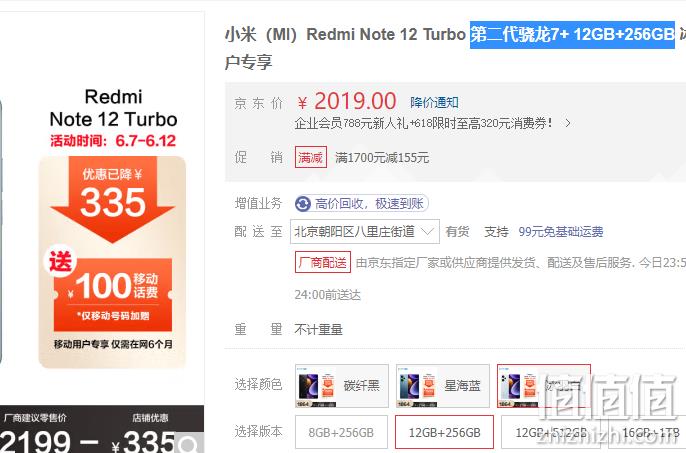Click the magnifier icon on product image
Image resolution: width=686 pixels, height=453 pixels.
point(189,443)
